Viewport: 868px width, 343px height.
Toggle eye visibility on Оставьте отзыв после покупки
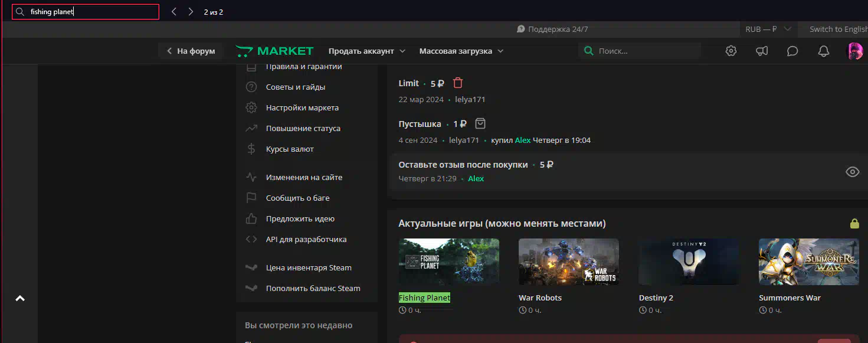[x=852, y=172]
